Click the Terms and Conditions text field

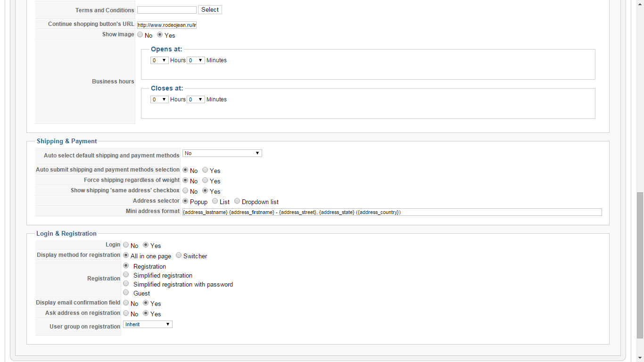click(x=166, y=10)
